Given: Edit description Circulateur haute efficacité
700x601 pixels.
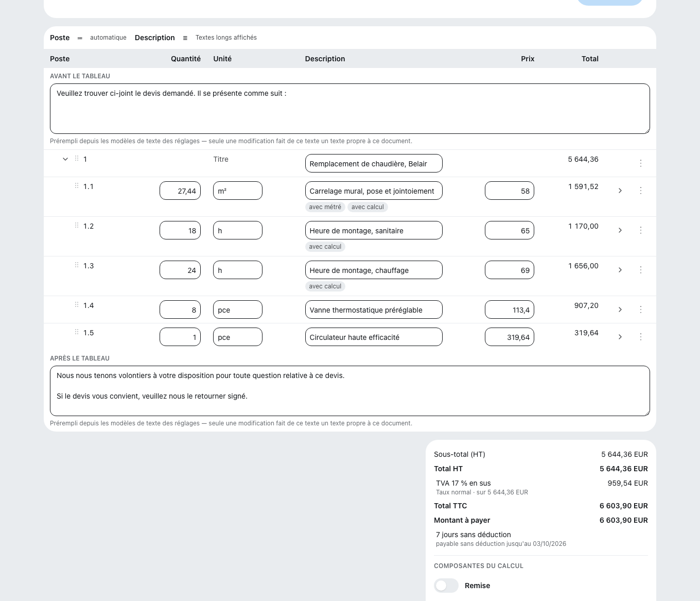Looking at the screenshot, I should coord(374,337).
